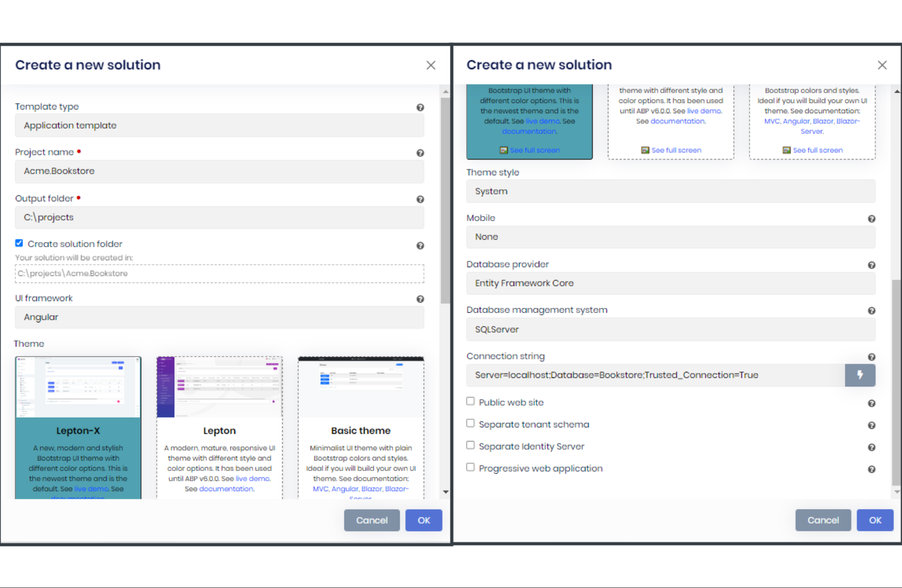
Task: Open Template type dropdown
Action: pos(220,125)
